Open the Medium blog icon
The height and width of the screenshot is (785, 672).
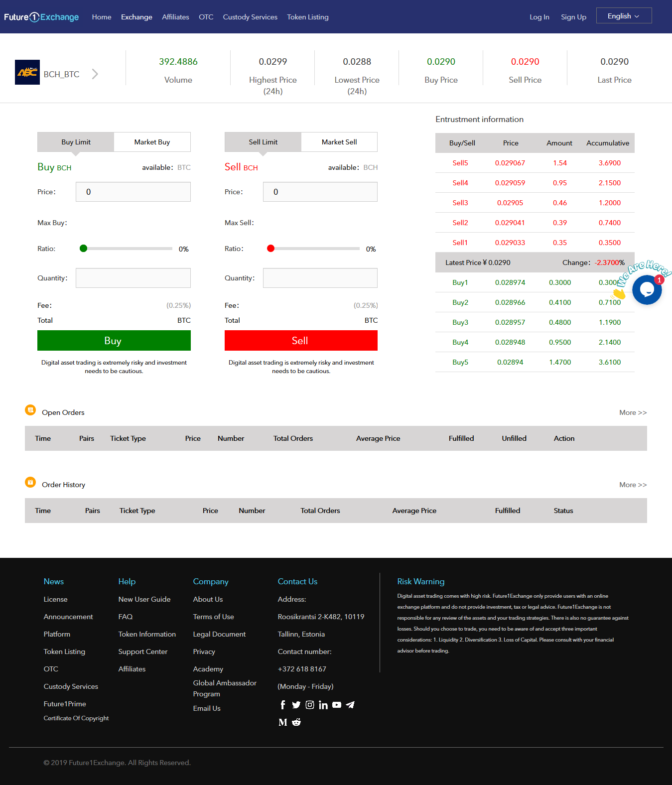point(283,722)
